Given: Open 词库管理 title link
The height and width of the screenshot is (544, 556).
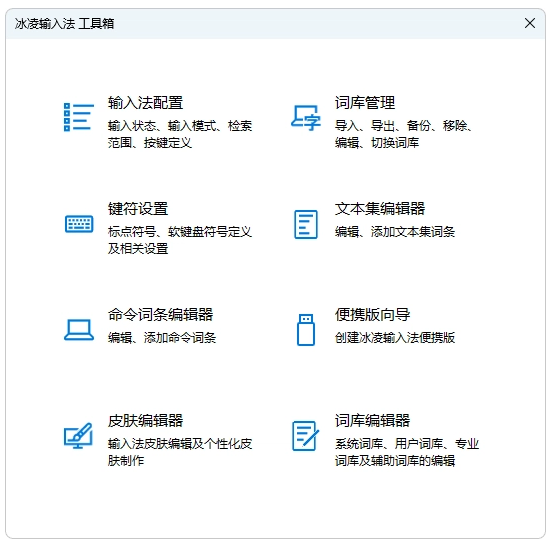Looking at the screenshot, I should (x=365, y=103).
